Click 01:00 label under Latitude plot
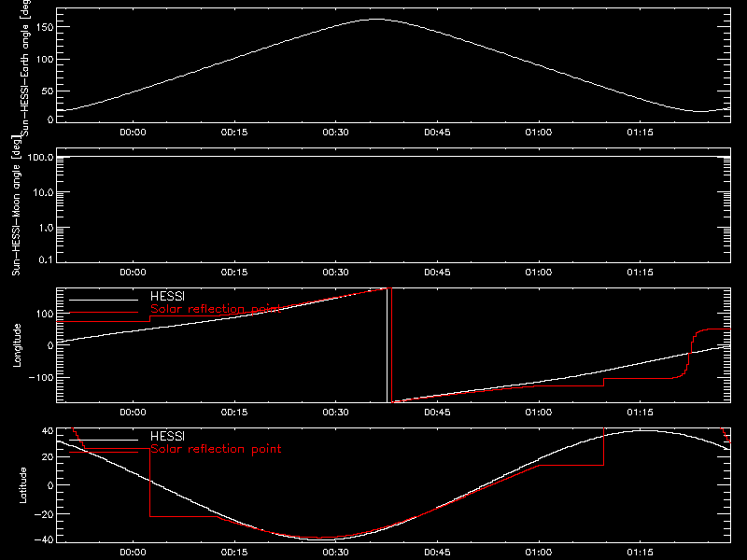 pyautogui.click(x=539, y=553)
